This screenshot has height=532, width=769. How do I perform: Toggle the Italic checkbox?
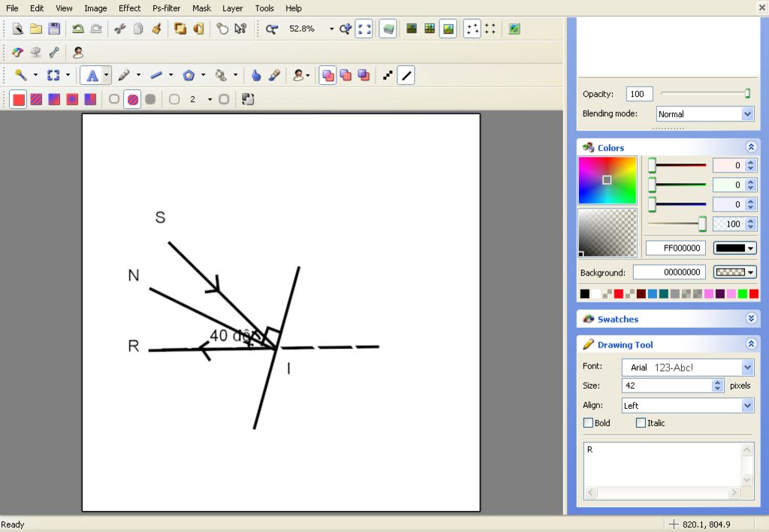coord(641,422)
